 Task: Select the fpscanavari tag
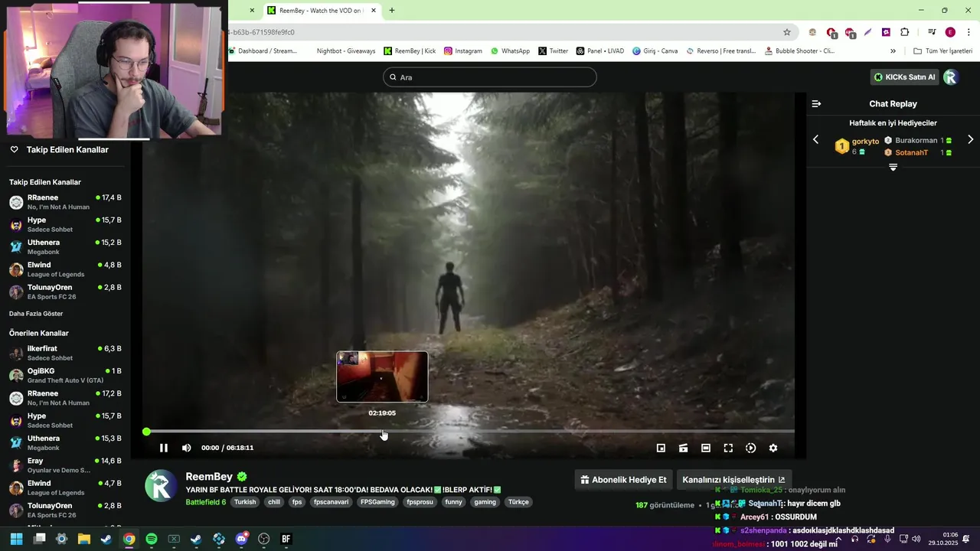[x=331, y=502]
